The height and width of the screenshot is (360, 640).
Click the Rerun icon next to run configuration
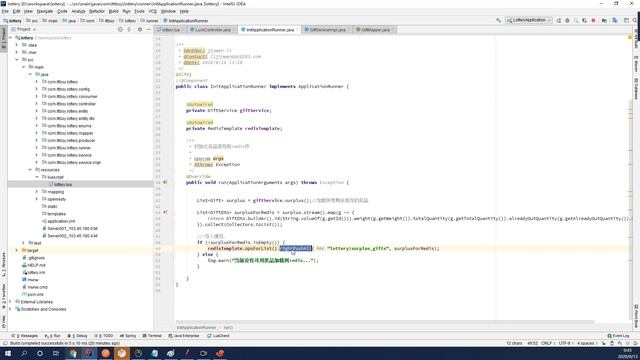558,20
